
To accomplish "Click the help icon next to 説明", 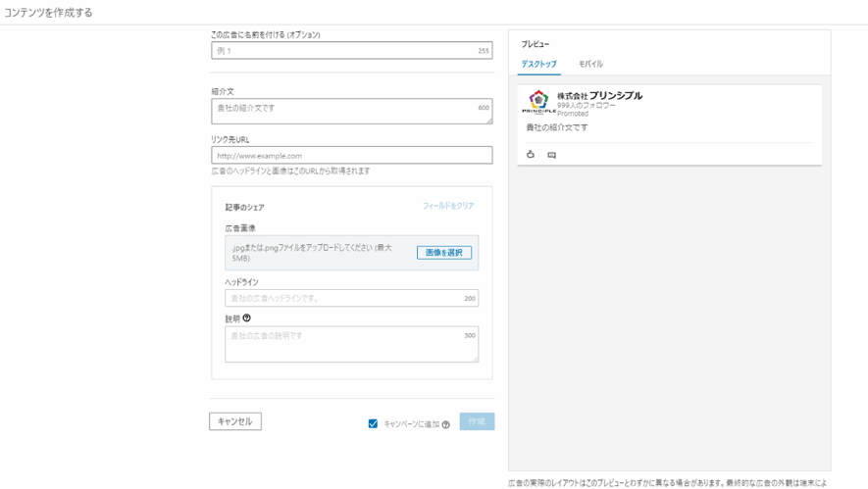I will click(x=247, y=318).
